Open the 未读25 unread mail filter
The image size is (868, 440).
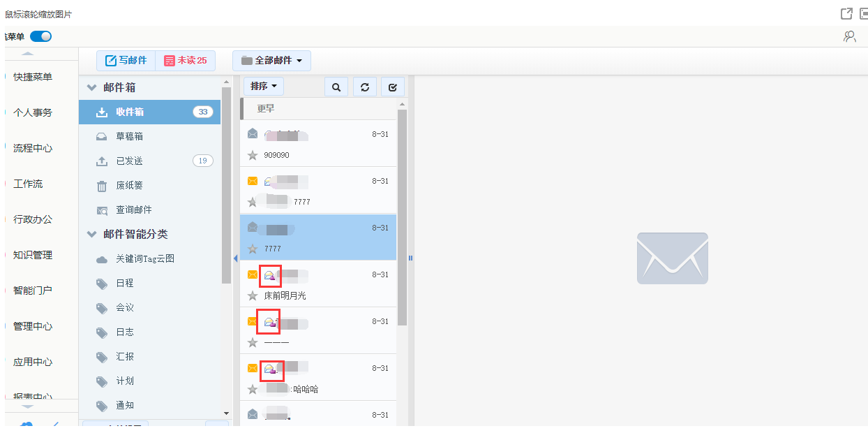[185, 61]
